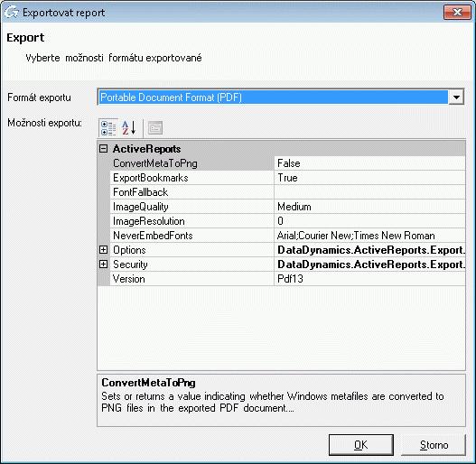Expand the Security property node
The width and height of the screenshot is (476, 464).
click(x=103, y=264)
